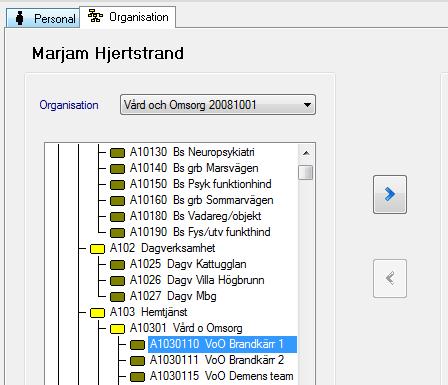
Task: Pick A1030111 VoO Brandkärr 2
Action: 217,360
